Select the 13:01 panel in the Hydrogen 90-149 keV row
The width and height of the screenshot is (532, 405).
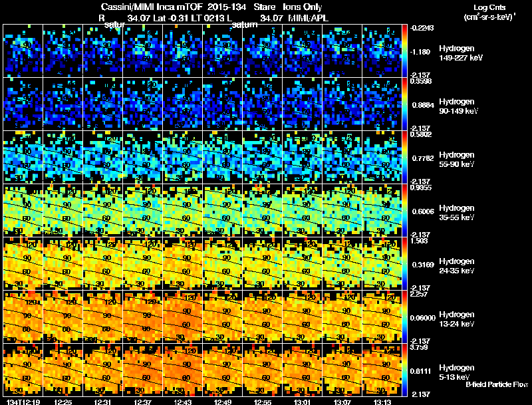point(303,104)
